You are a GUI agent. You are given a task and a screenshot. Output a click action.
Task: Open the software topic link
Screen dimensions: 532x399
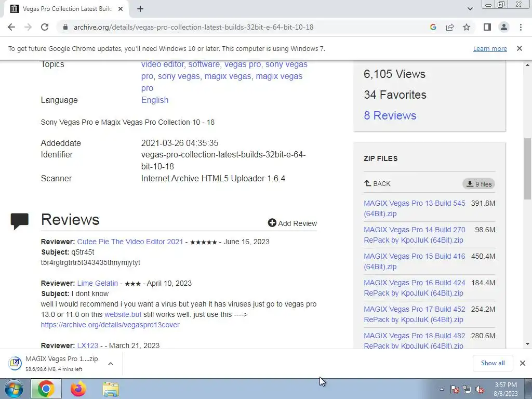pyautogui.click(x=204, y=64)
